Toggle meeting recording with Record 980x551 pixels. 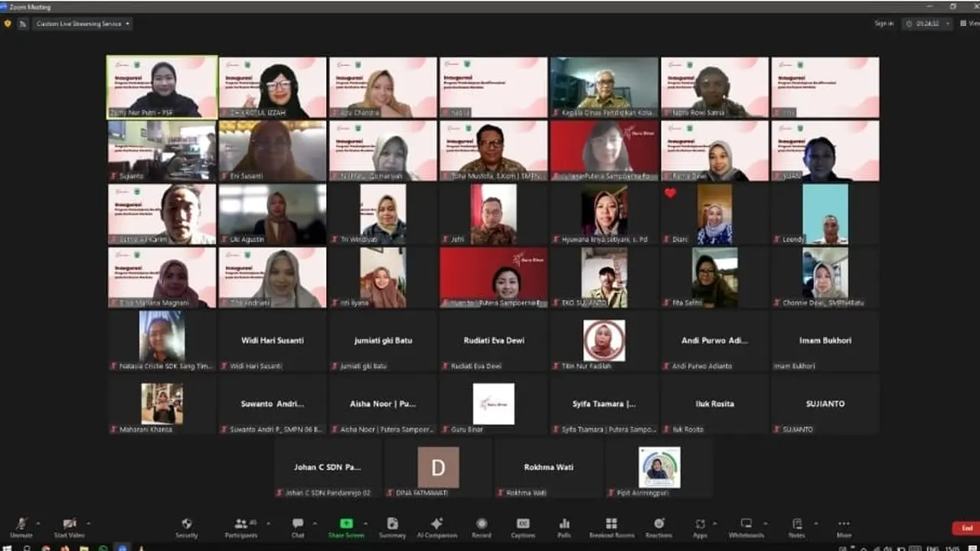tap(482, 527)
